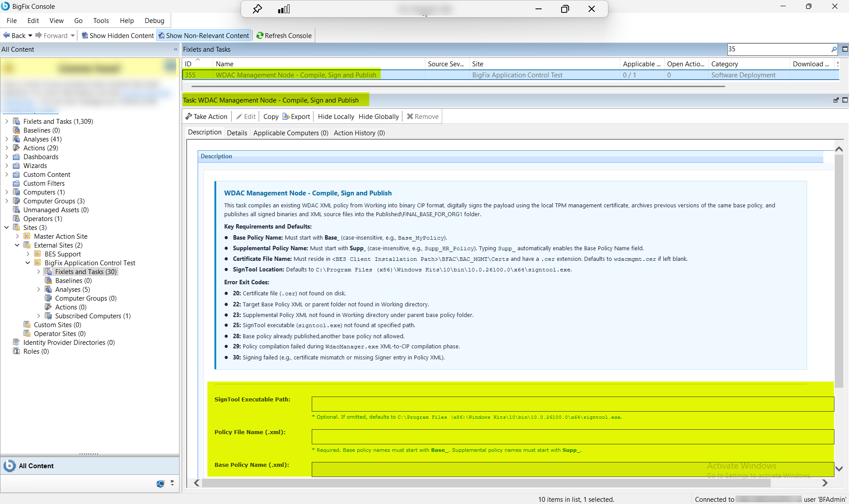849x504 pixels.
Task: Collapse the Sites (3) tree node
Action: point(7,228)
